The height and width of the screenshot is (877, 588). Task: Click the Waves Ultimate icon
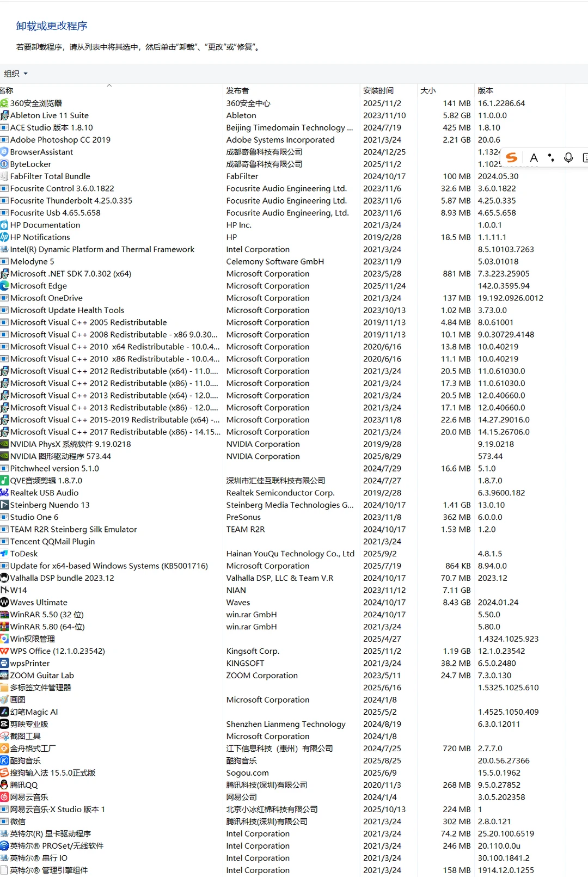pyautogui.click(x=4, y=602)
